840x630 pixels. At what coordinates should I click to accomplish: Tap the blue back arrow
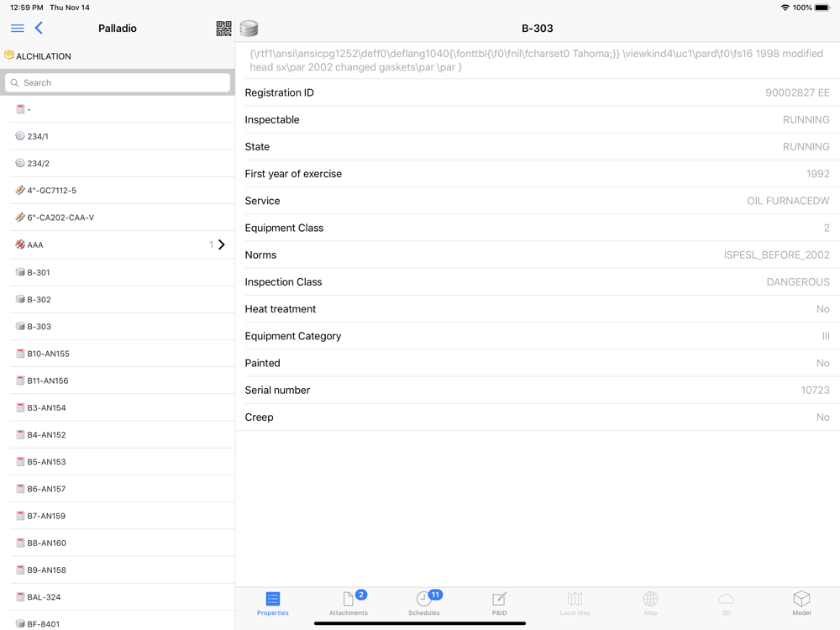point(39,29)
